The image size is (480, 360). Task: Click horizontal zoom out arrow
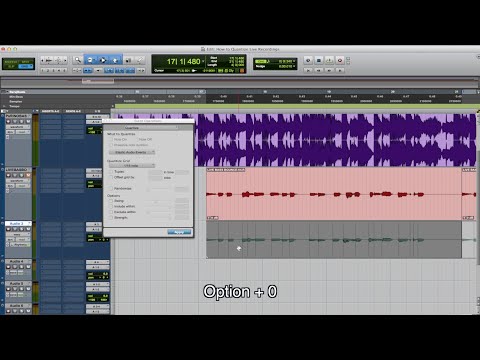pyautogui.click(x=42, y=60)
